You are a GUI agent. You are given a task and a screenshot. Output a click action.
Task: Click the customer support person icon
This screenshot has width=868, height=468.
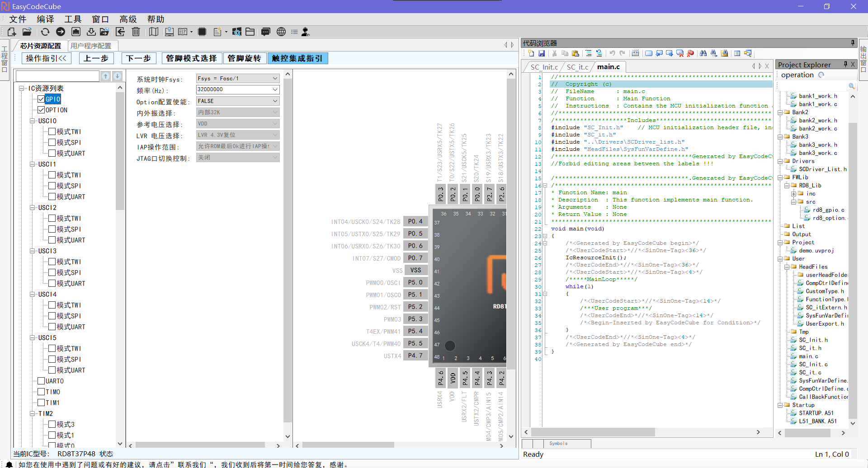coord(306,32)
